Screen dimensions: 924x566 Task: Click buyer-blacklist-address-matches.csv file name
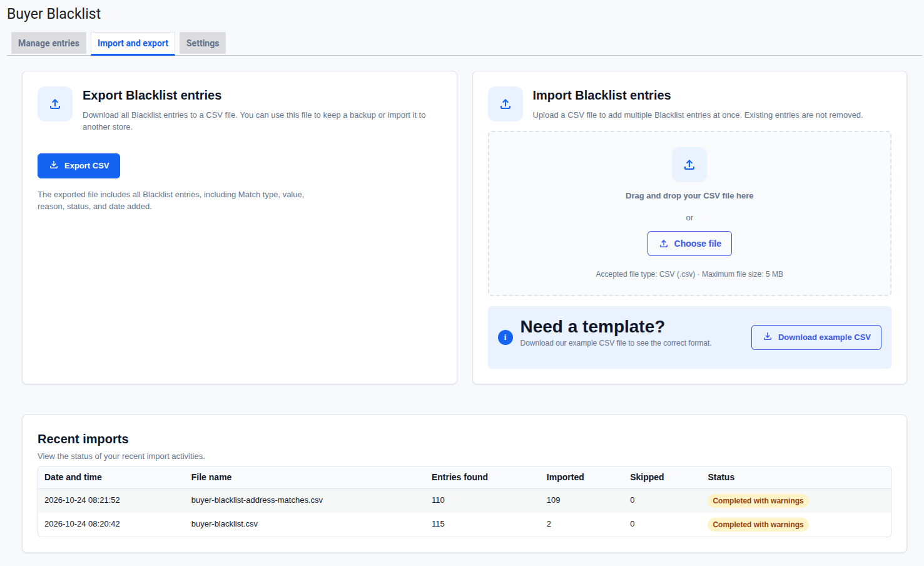tap(257, 500)
